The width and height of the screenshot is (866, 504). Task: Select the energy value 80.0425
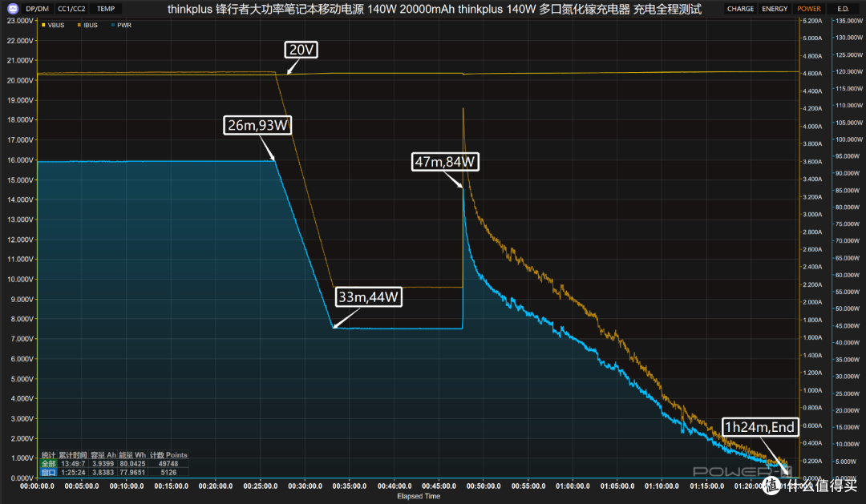click(x=132, y=464)
